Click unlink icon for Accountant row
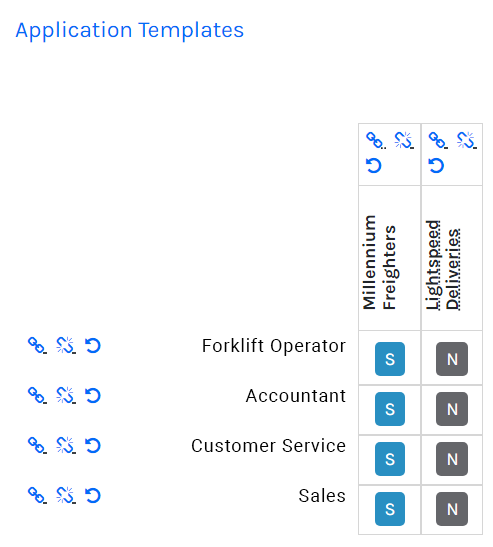493x547 pixels. point(66,396)
